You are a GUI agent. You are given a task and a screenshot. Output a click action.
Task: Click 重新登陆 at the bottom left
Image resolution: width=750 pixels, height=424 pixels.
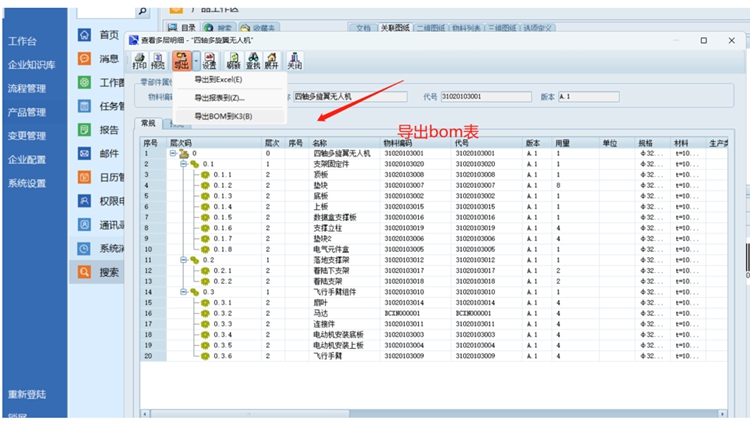pos(27,394)
